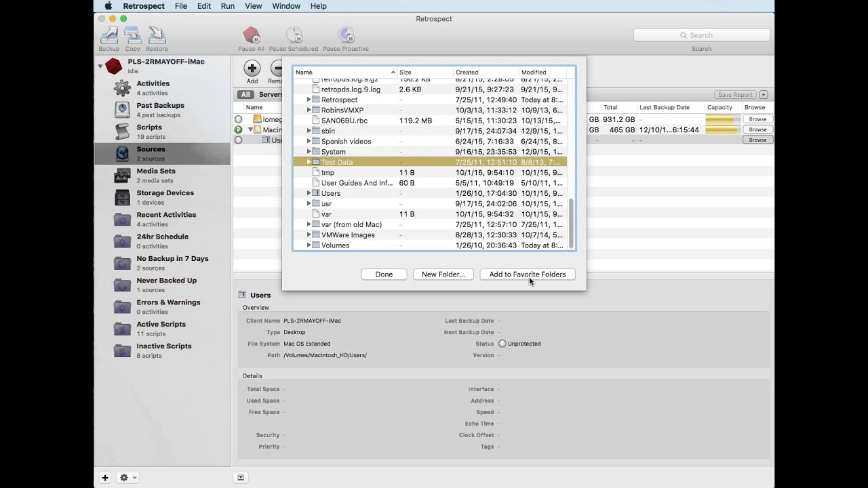The image size is (868, 488).
Task: Open the Help menu
Action: 319,6
